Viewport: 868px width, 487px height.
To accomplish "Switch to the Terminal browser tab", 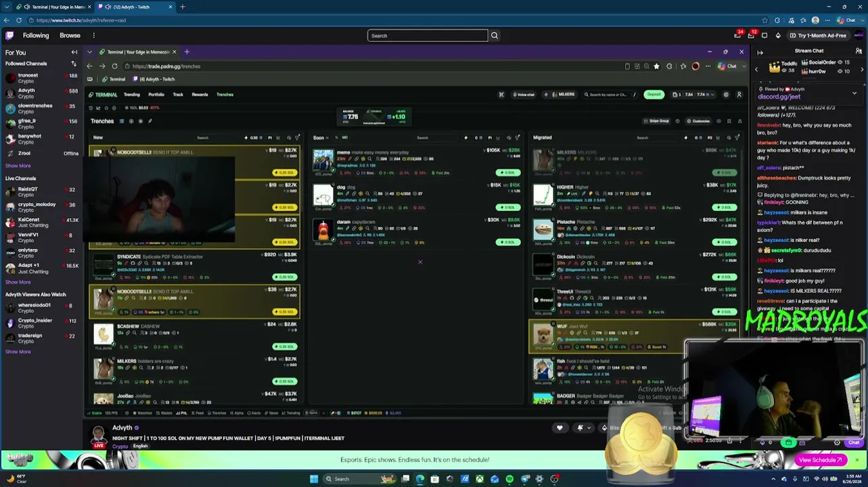I will 54,7.
